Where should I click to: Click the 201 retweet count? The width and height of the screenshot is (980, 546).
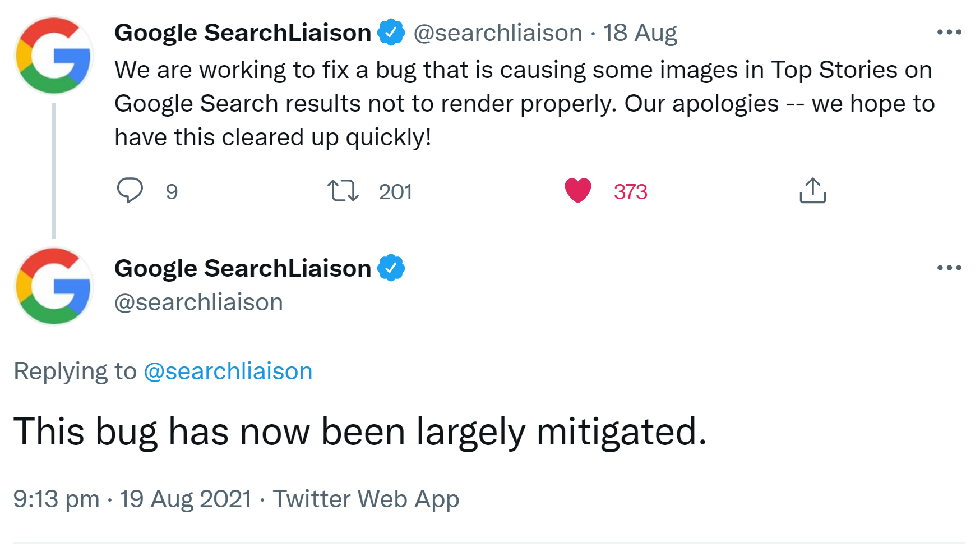click(x=395, y=192)
